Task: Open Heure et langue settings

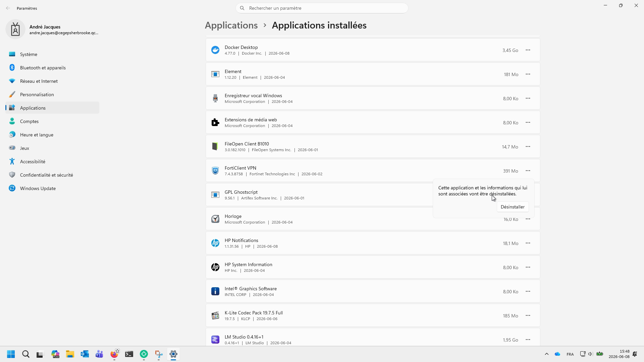Action: tap(52, 135)
